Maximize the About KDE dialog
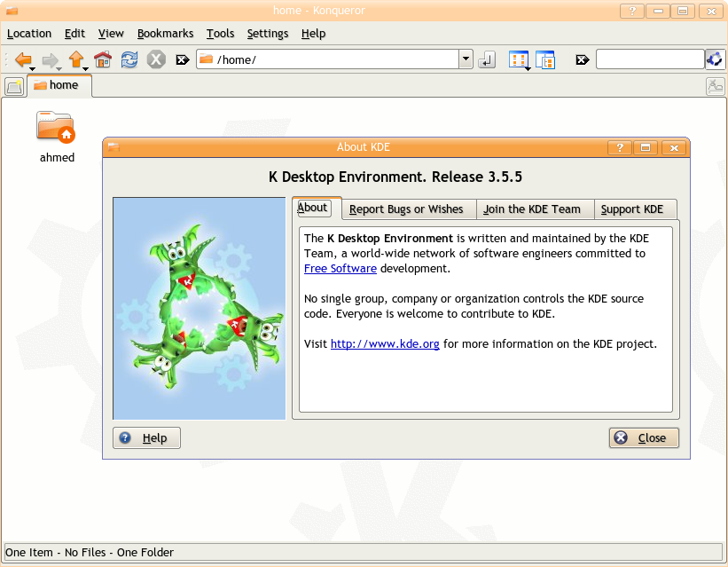Viewport: 728px width, 567px height. 646,148
